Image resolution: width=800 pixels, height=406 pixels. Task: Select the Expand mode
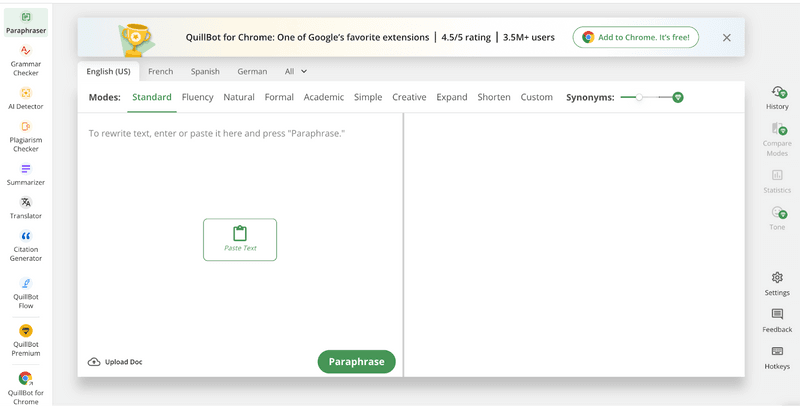click(x=452, y=97)
